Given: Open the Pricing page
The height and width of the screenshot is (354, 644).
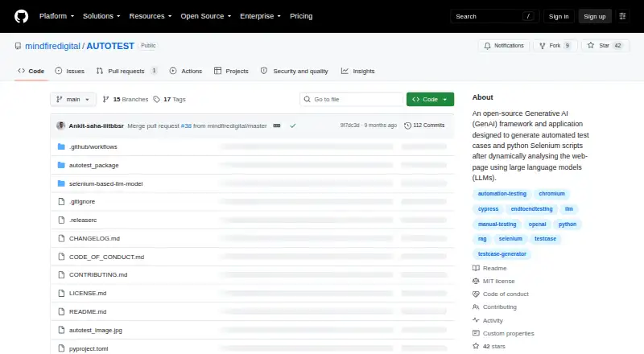Looking at the screenshot, I should 301,16.
